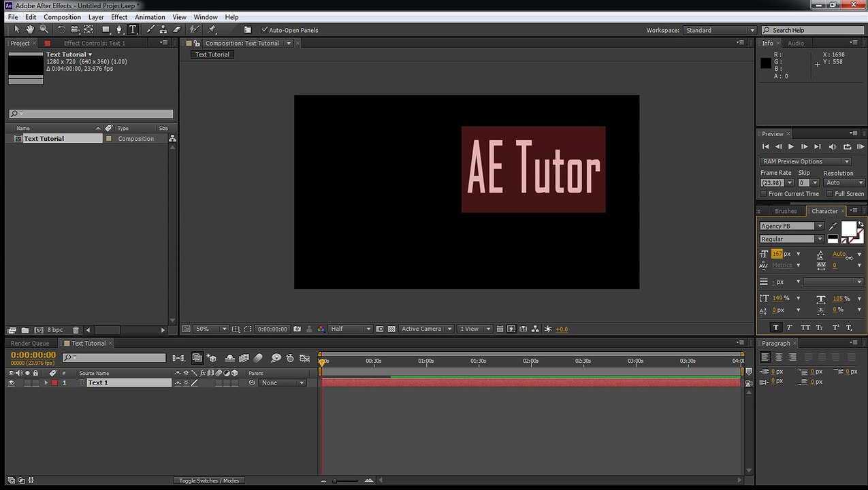Select the Pan Behind tool
868x490 pixels.
coord(89,29)
